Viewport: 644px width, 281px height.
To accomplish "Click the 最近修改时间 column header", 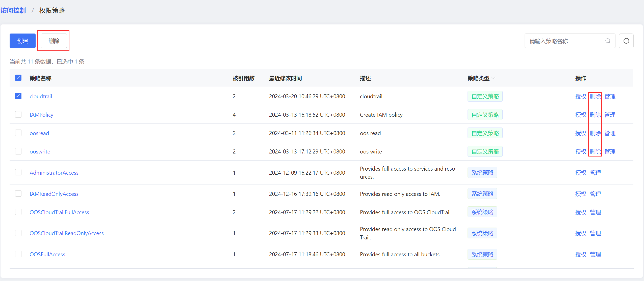I will tap(285, 78).
